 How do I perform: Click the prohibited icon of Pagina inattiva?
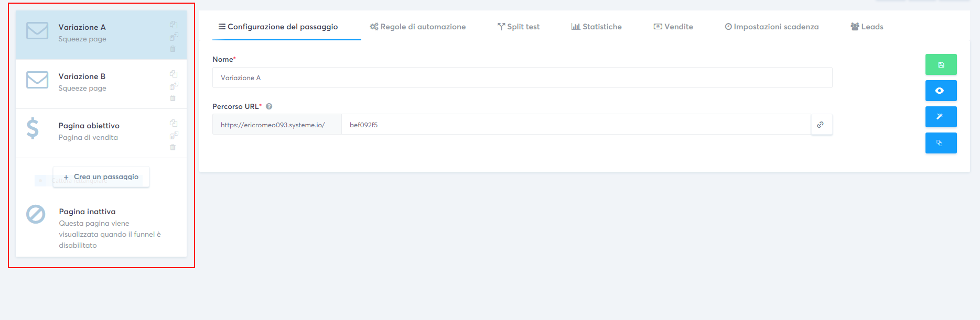[x=36, y=214]
